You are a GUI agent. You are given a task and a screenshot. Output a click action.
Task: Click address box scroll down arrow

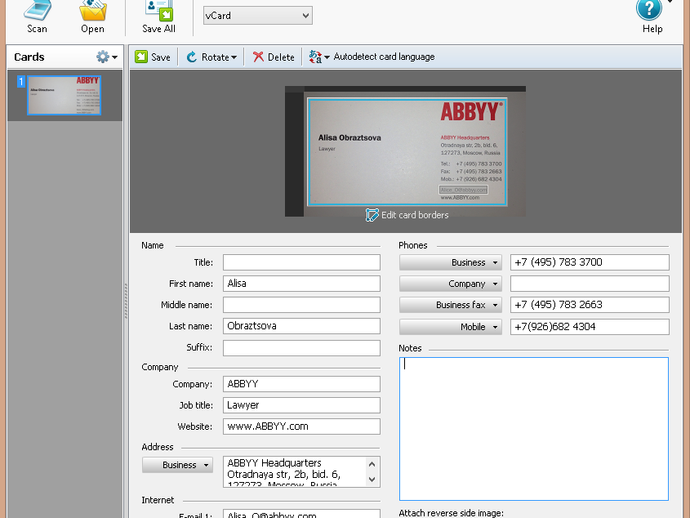pyautogui.click(x=372, y=479)
